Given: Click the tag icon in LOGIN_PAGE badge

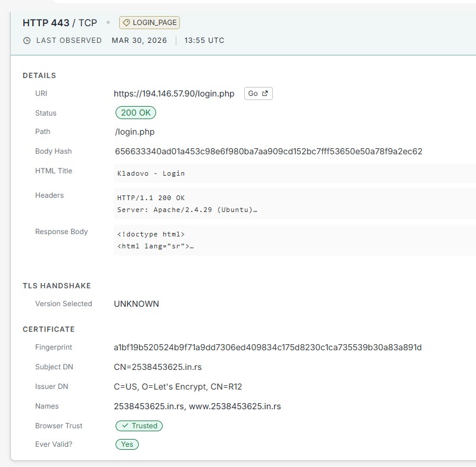Looking at the screenshot, I should tap(126, 23).
